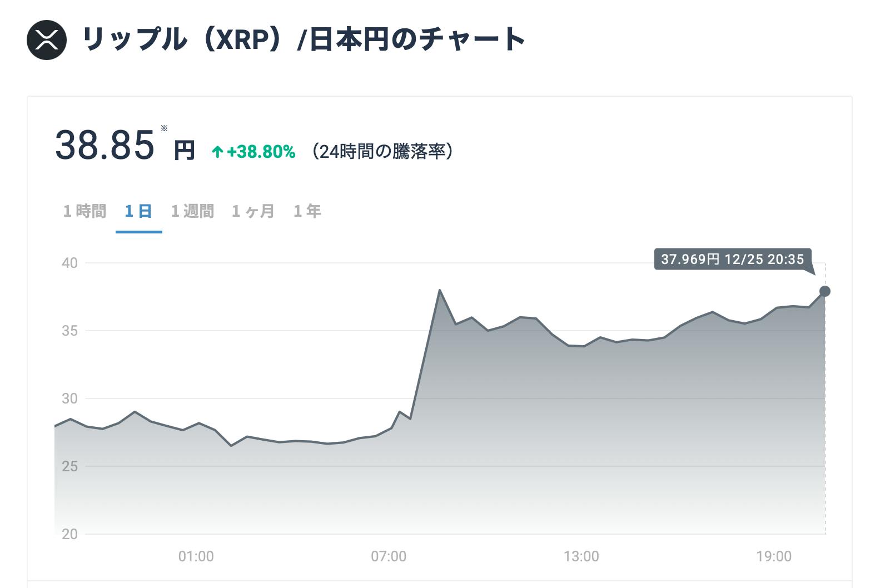Click the 40 price axis label

[69, 263]
